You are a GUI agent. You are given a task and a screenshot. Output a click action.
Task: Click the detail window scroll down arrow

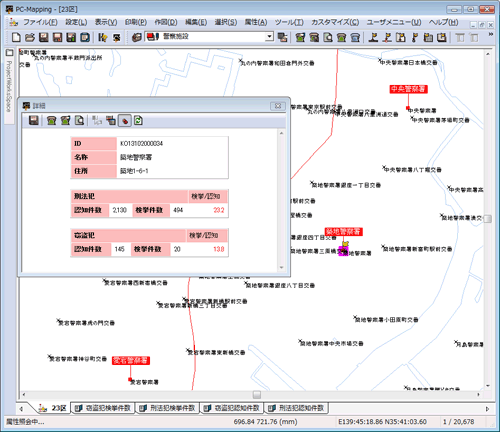[282, 267]
